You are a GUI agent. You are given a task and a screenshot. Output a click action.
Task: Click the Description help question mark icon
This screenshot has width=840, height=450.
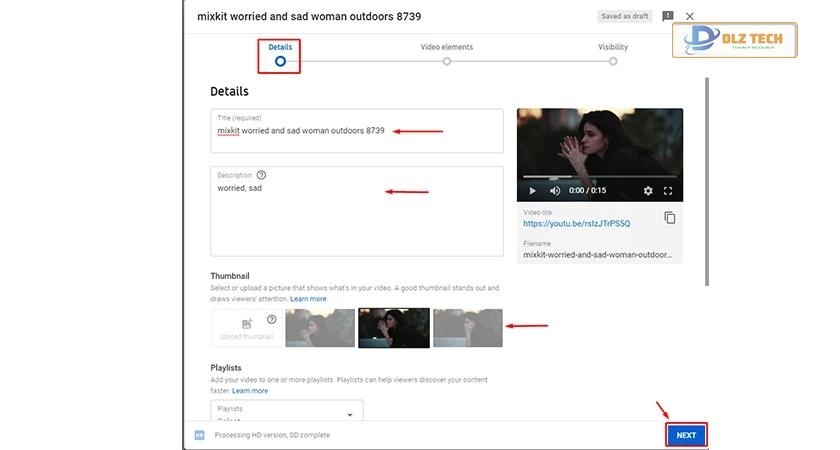tap(261, 175)
